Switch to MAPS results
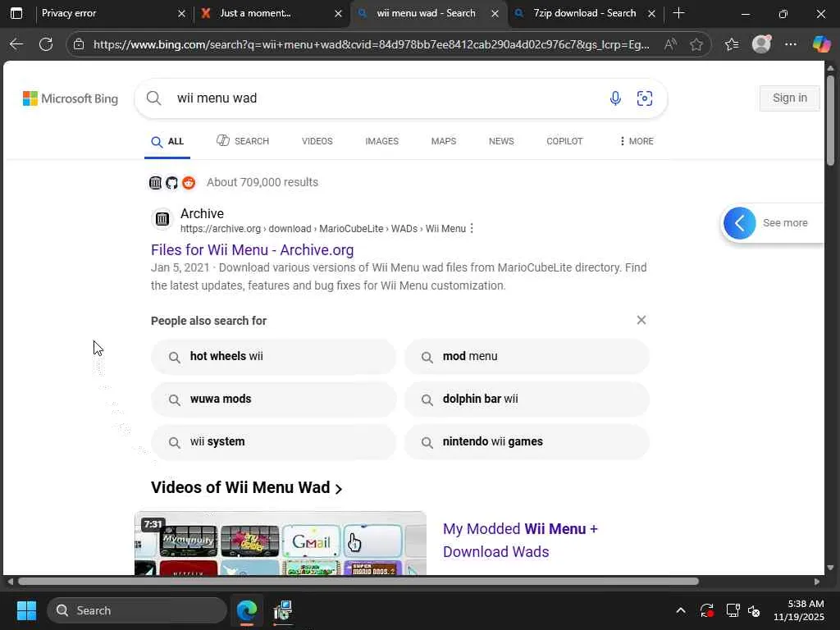The width and height of the screenshot is (840, 630). [x=444, y=141]
